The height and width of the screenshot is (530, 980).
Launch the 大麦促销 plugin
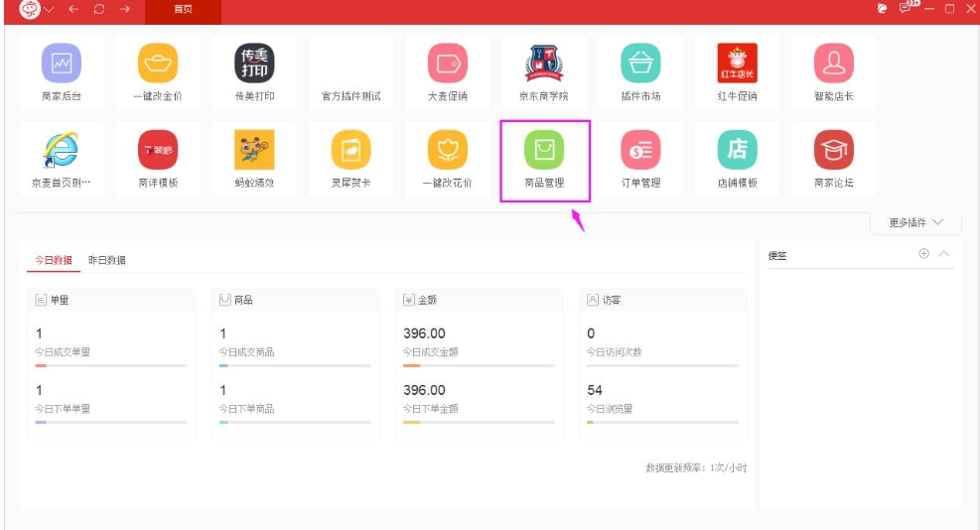pos(448,64)
